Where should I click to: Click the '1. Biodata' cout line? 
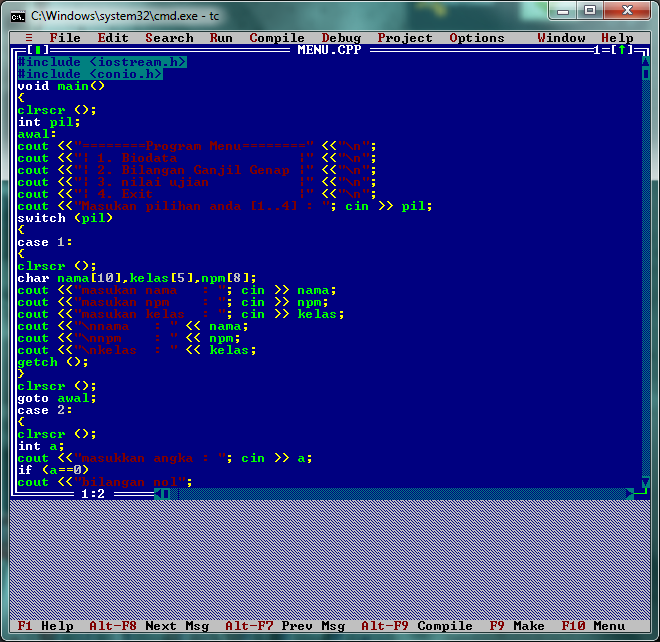coord(197,158)
